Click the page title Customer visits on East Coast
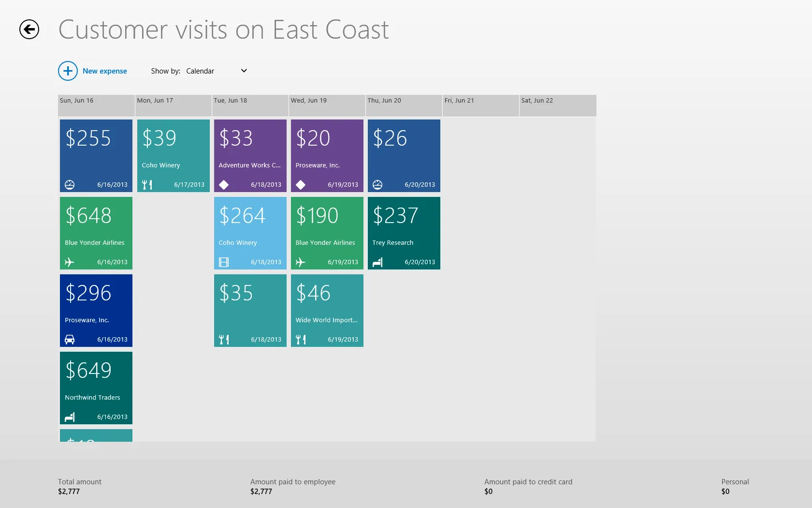Image resolution: width=812 pixels, height=508 pixels. tap(223, 30)
